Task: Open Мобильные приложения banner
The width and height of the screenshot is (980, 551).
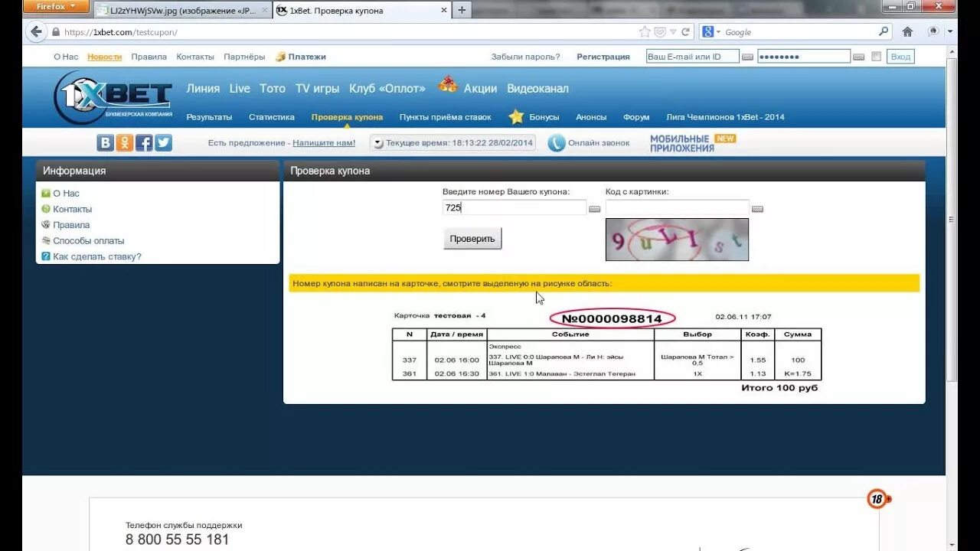Action: coord(693,143)
